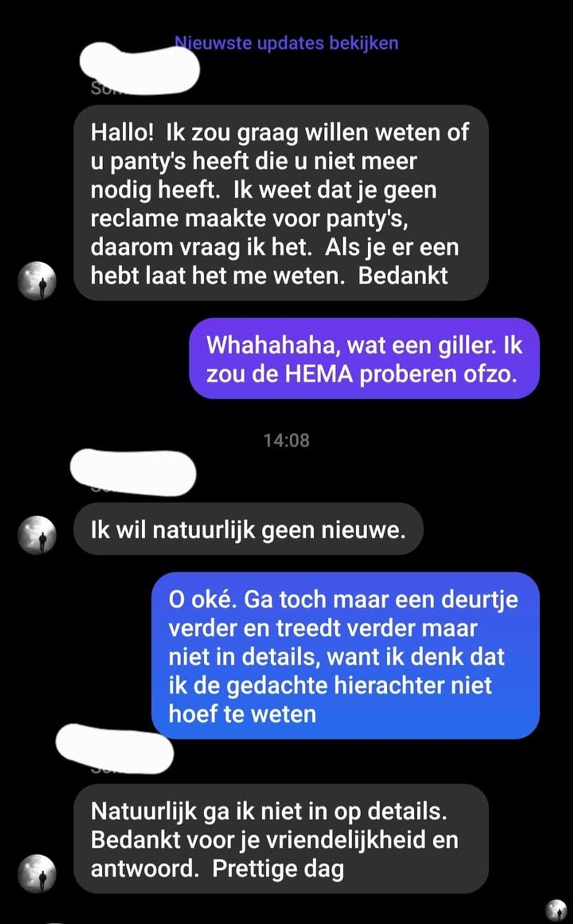Tap the redacted sender name above the first message
This screenshot has height=924, width=573.
coord(139,68)
